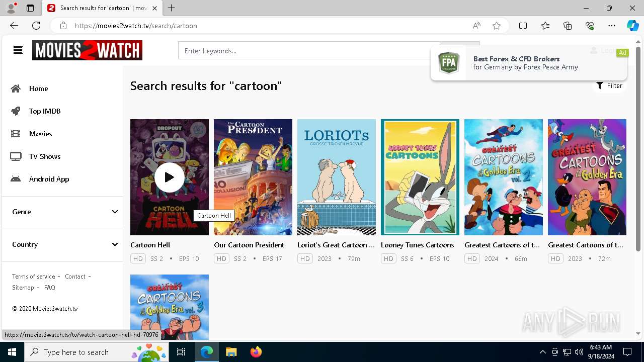Click the Filter funnel icon
This screenshot has height=362, width=644.
600,85
